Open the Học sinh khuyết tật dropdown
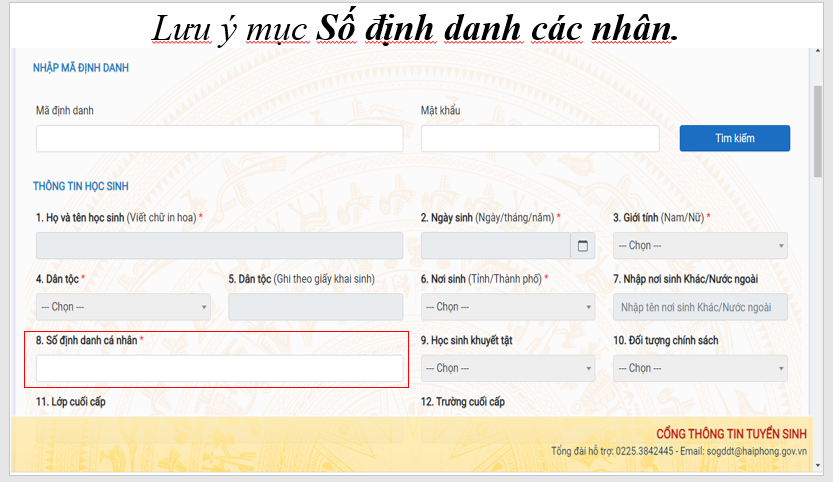This screenshot has width=833, height=482. pyautogui.click(x=508, y=368)
